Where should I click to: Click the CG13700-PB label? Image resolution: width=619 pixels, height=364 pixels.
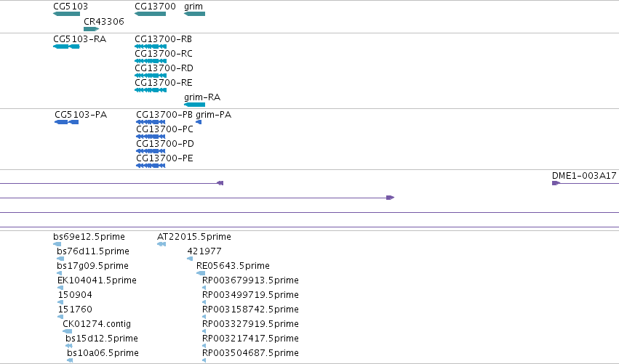coord(164,115)
